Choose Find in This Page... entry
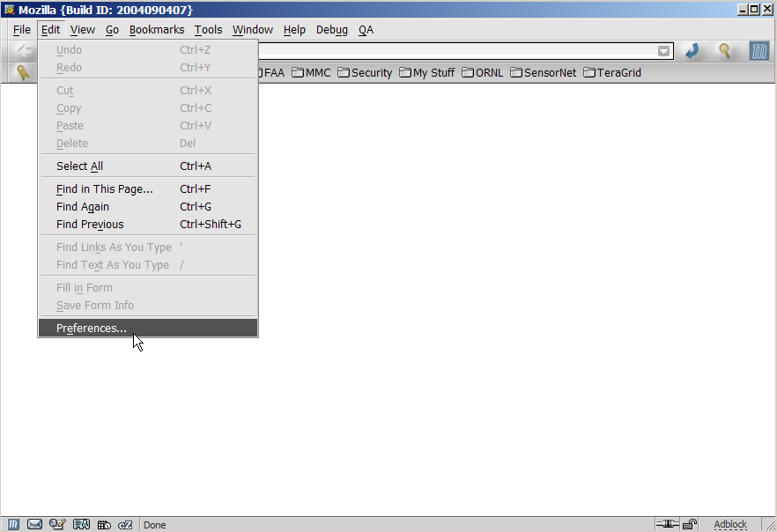Viewport: 777px width, 532px height. [148, 188]
